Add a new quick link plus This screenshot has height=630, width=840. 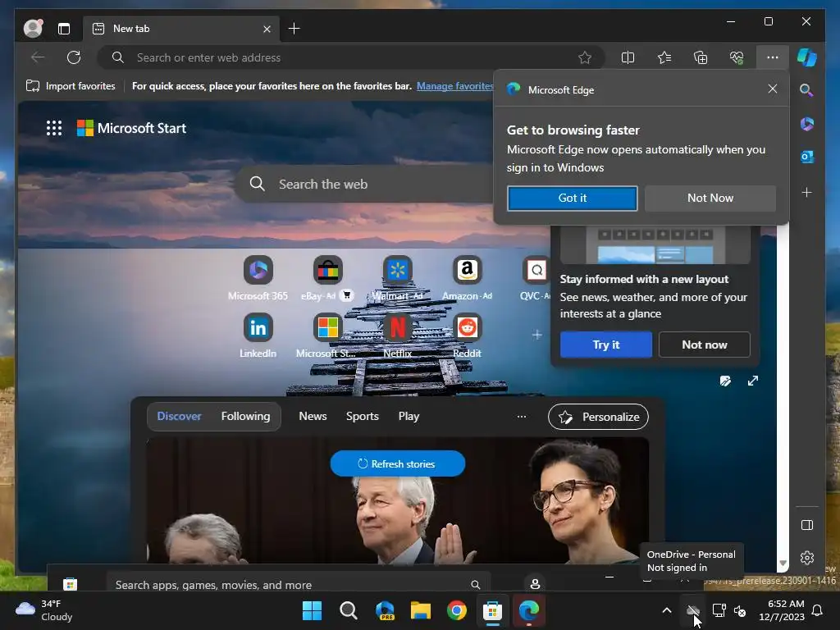click(x=536, y=335)
